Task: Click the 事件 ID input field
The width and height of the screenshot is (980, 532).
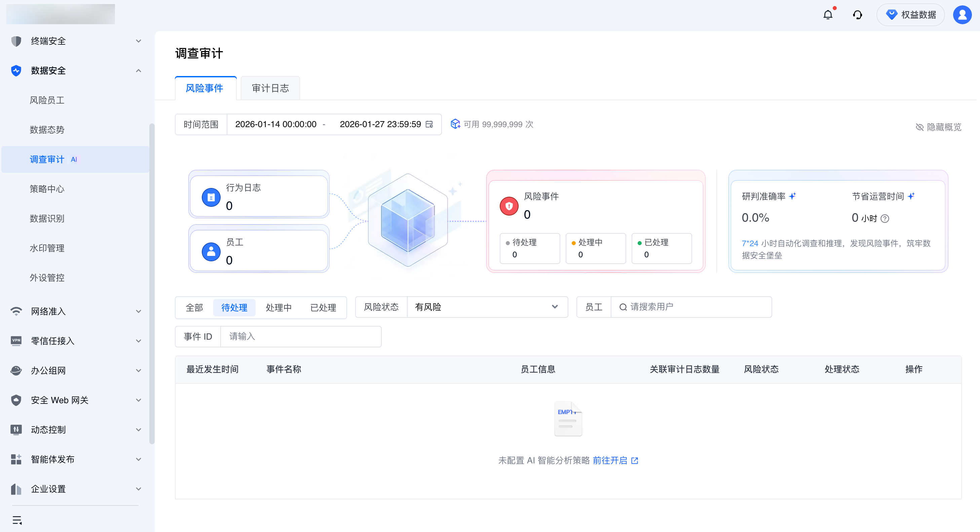Action: [x=301, y=337]
